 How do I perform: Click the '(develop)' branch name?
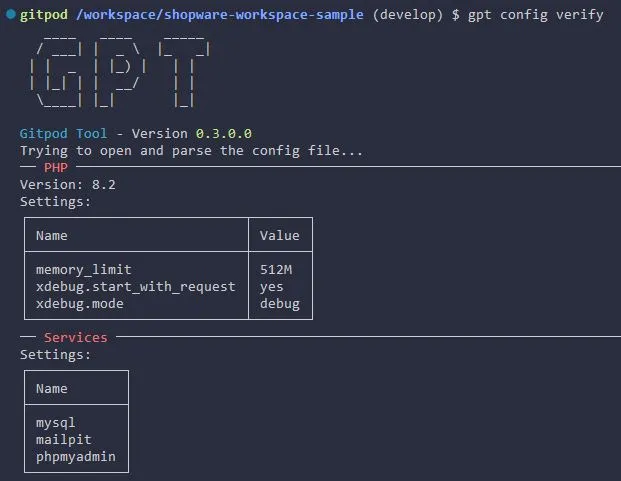coord(408,15)
